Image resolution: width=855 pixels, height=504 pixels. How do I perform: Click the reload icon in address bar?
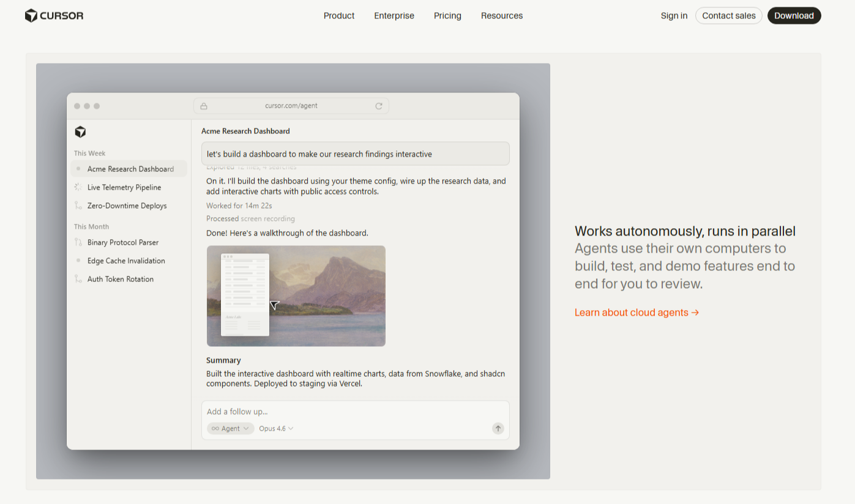379,106
